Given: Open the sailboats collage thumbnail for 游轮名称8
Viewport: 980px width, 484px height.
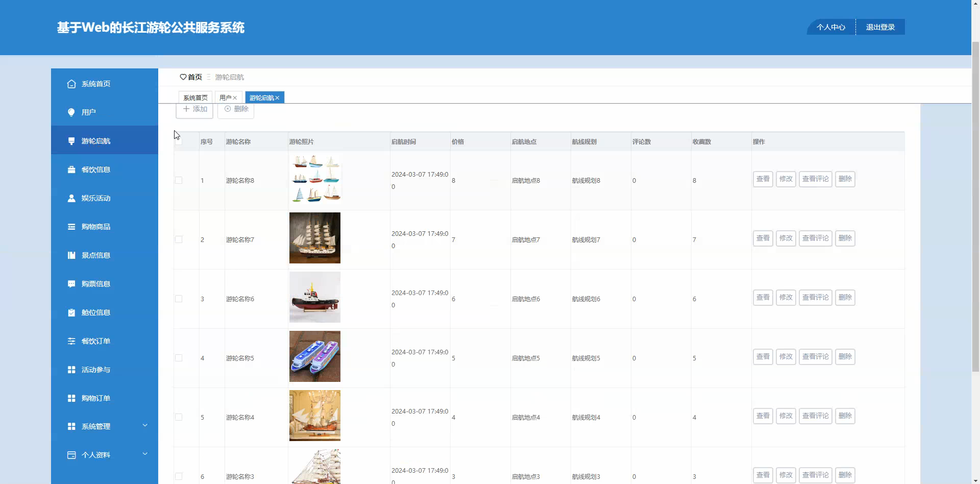Looking at the screenshot, I should [x=315, y=179].
